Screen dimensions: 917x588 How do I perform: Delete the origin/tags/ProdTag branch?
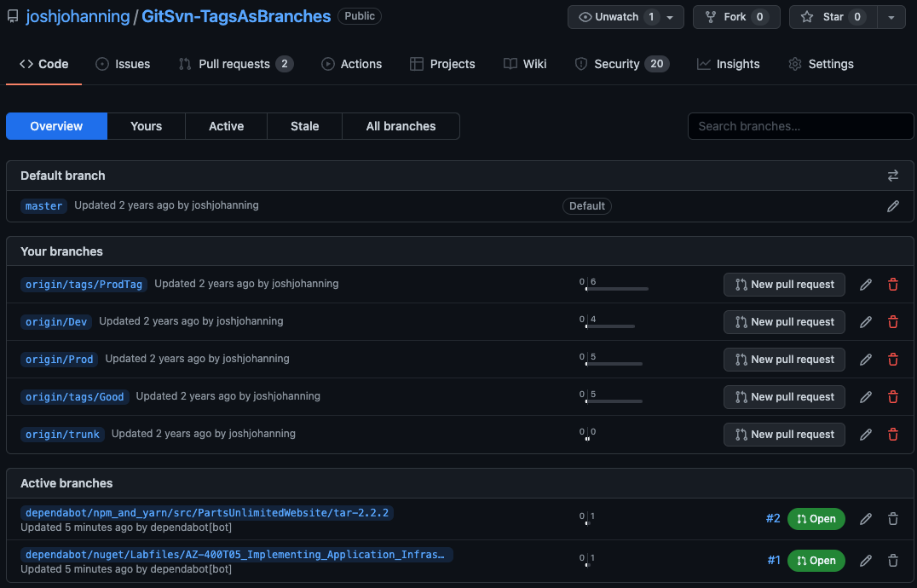click(892, 285)
